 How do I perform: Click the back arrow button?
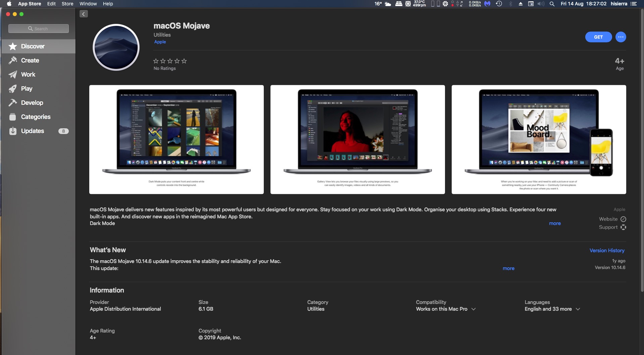84,14
